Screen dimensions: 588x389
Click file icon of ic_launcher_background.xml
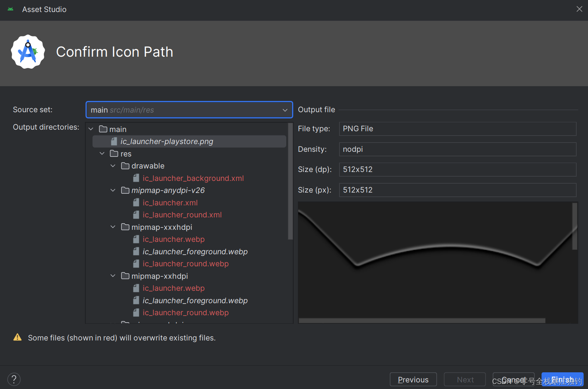[x=136, y=178]
